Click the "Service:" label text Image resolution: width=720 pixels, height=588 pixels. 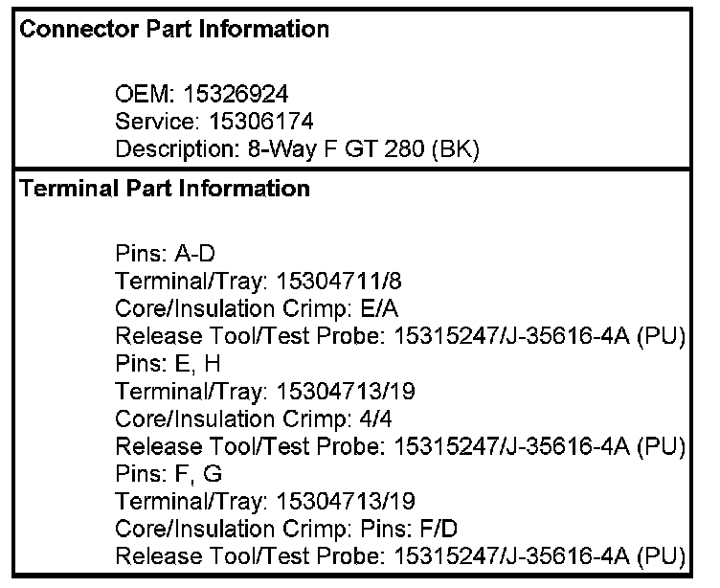153,122
